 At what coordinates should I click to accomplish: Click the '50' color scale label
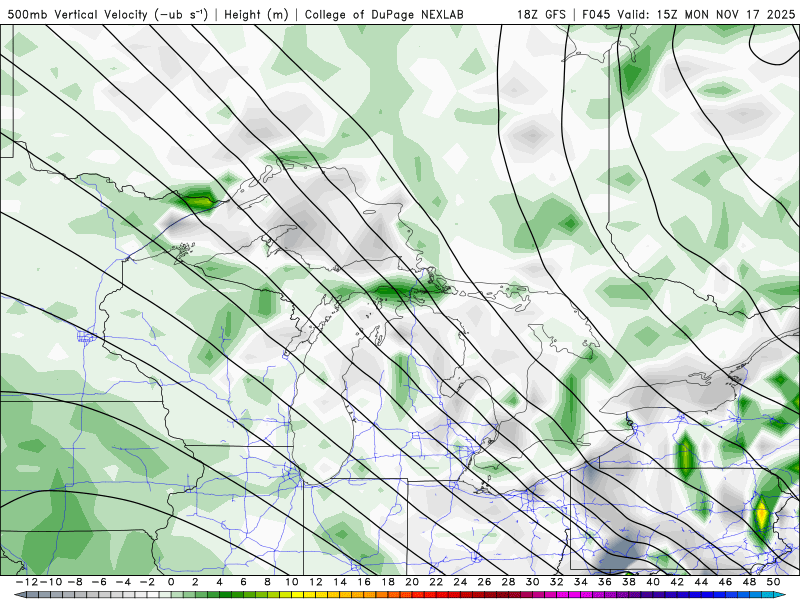(x=773, y=582)
